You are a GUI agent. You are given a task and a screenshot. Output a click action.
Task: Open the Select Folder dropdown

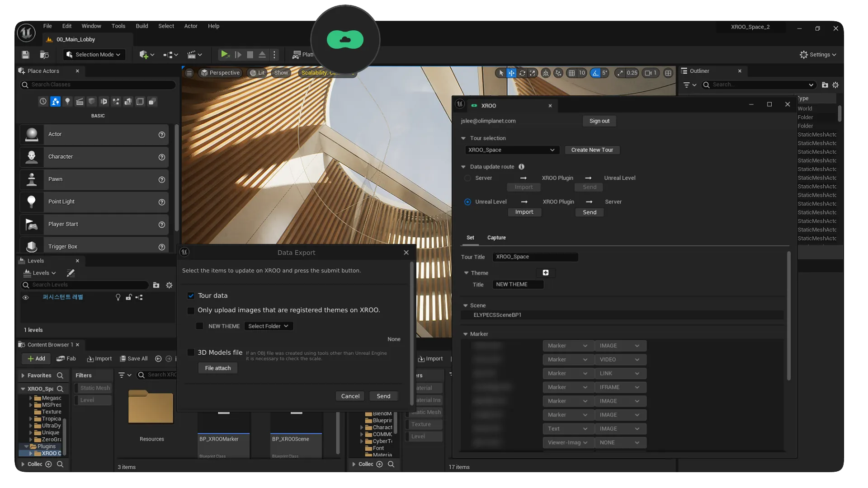click(269, 326)
